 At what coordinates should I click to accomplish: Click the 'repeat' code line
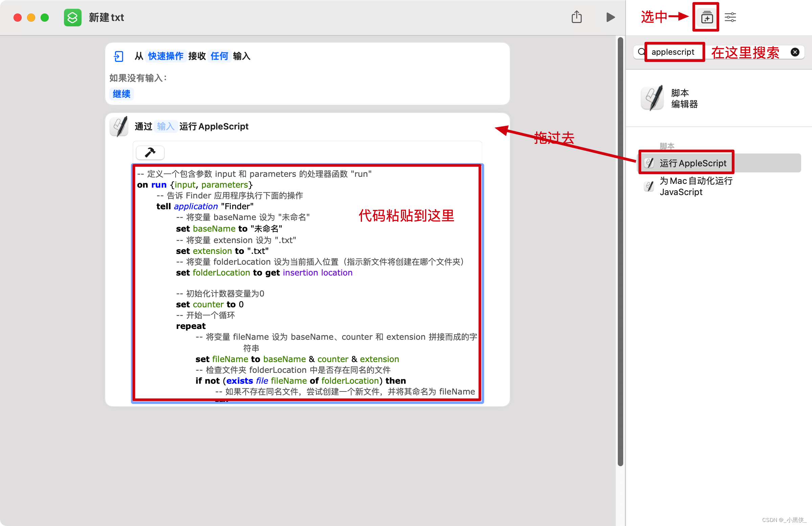pos(191,326)
